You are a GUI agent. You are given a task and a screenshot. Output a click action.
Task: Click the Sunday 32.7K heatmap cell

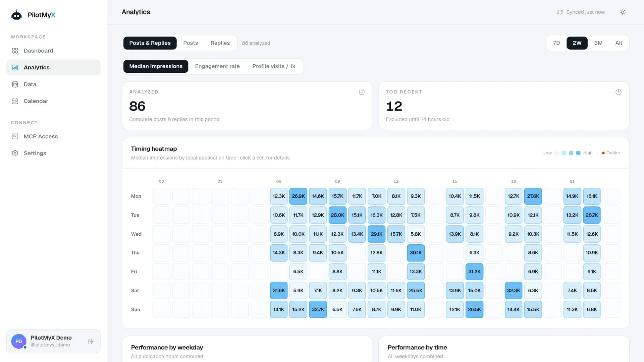[318, 309]
